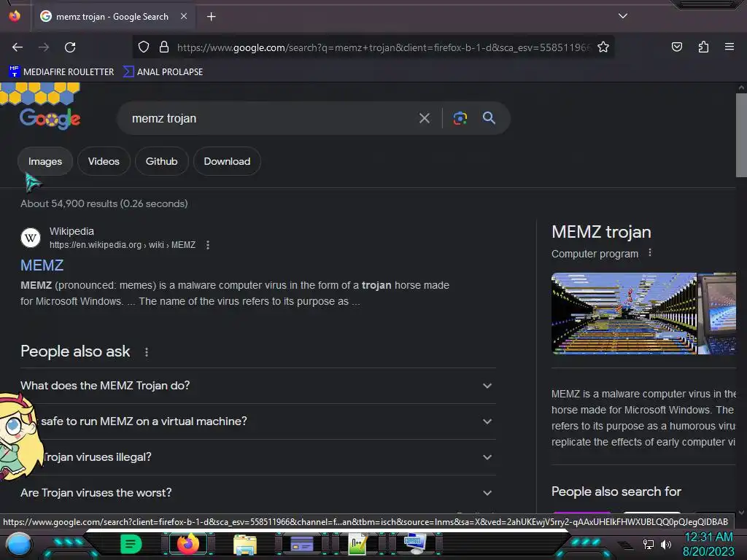The width and height of the screenshot is (747, 560).
Task: Search by image with Google Lens
Action: (x=460, y=118)
